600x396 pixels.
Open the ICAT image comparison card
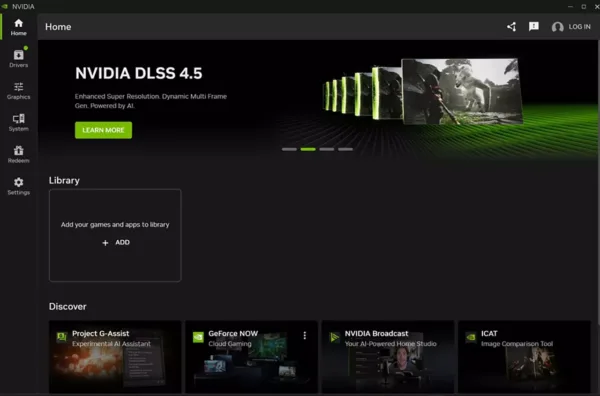[524, 357]
